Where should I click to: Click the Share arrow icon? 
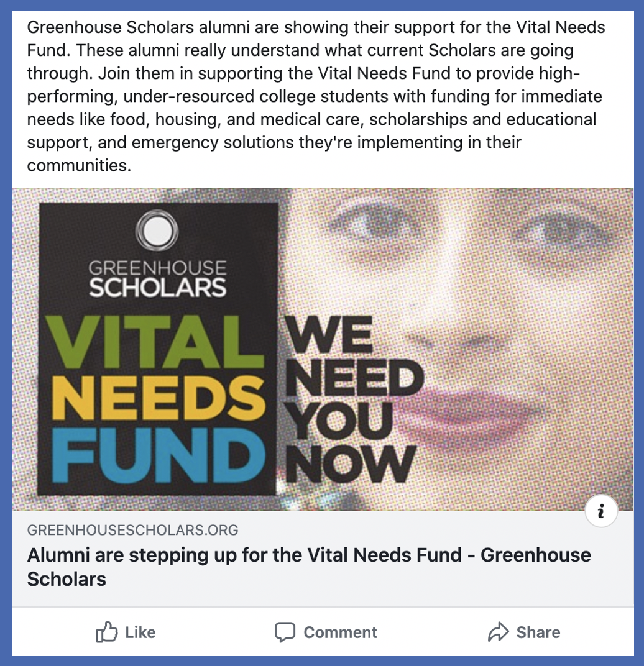(x=498, y=632)
